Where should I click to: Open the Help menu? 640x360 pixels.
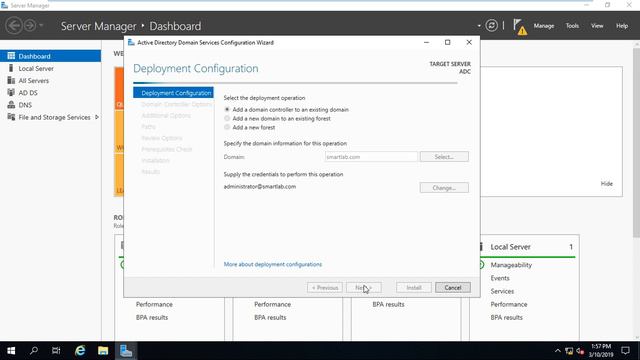(x=622, y=26)
